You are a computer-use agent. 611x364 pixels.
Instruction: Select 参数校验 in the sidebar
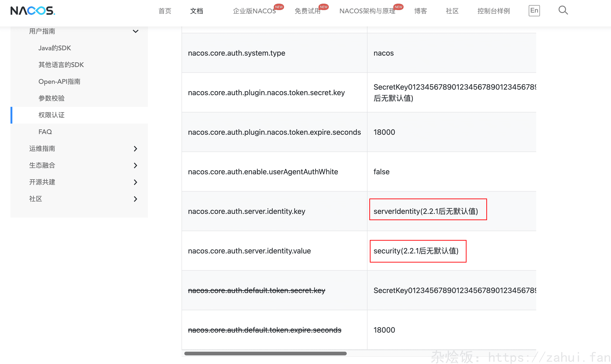51,98
